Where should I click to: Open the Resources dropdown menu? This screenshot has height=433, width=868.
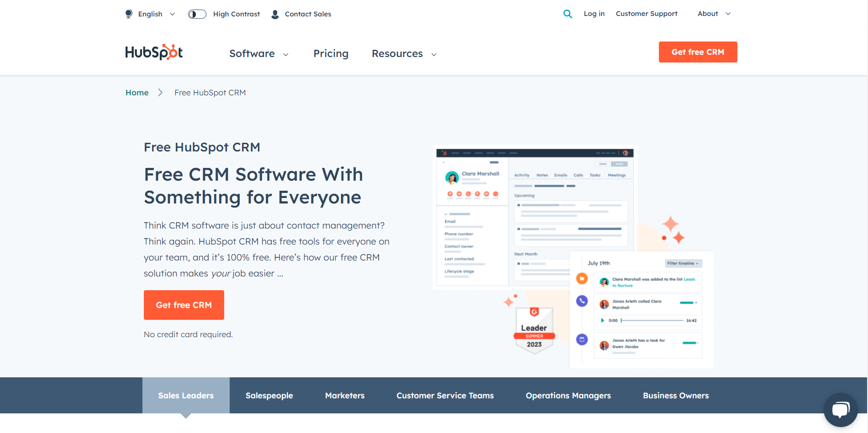tap(404, 54)
